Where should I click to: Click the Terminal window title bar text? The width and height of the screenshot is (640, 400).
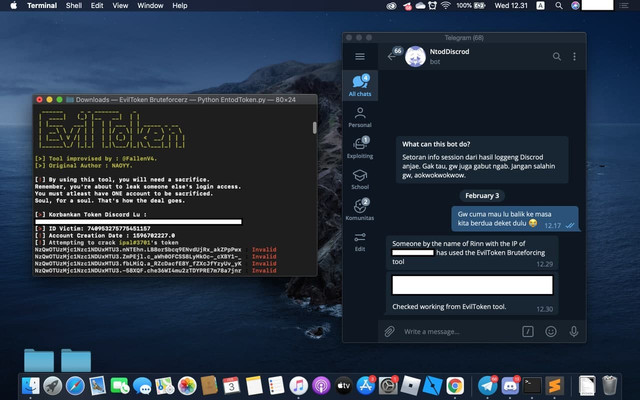coord(185,100)
